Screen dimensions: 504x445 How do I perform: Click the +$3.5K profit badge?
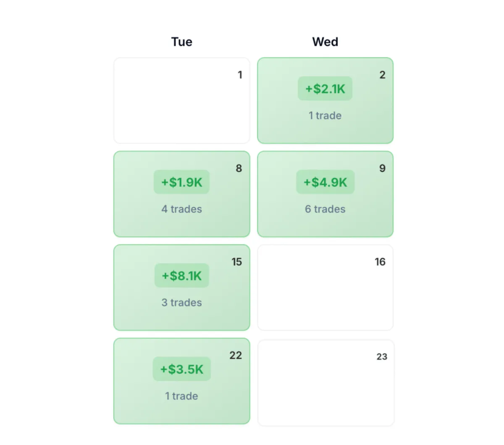coord(182,369)
